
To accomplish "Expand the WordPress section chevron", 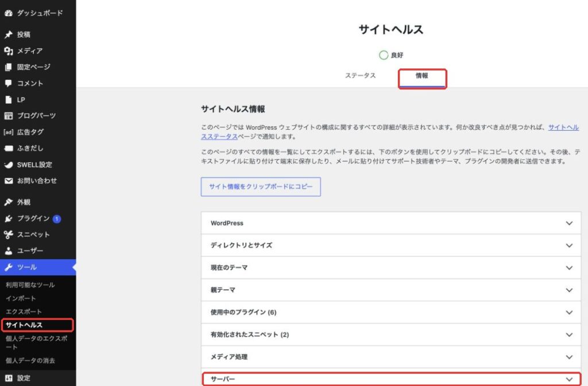I will tap(569, 223).
